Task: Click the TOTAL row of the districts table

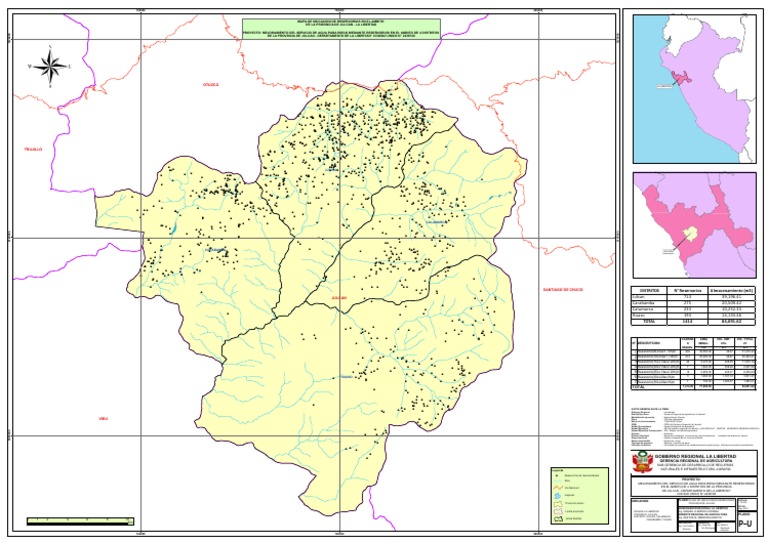Action: (693, 322)
